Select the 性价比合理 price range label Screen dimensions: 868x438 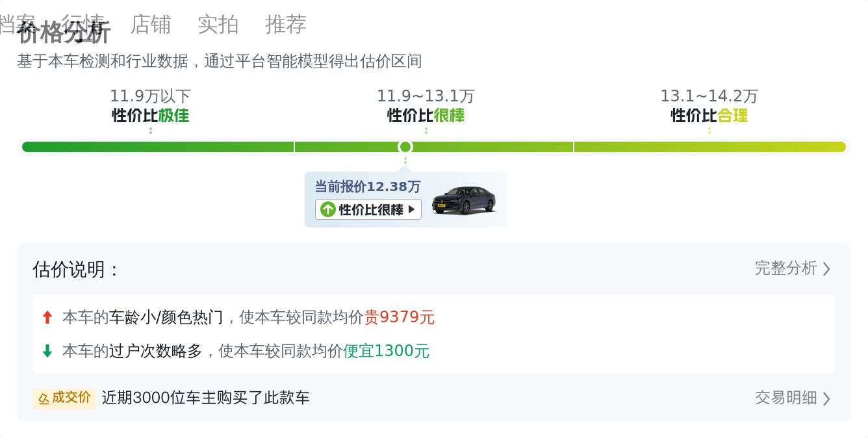(x=709, y=116)
